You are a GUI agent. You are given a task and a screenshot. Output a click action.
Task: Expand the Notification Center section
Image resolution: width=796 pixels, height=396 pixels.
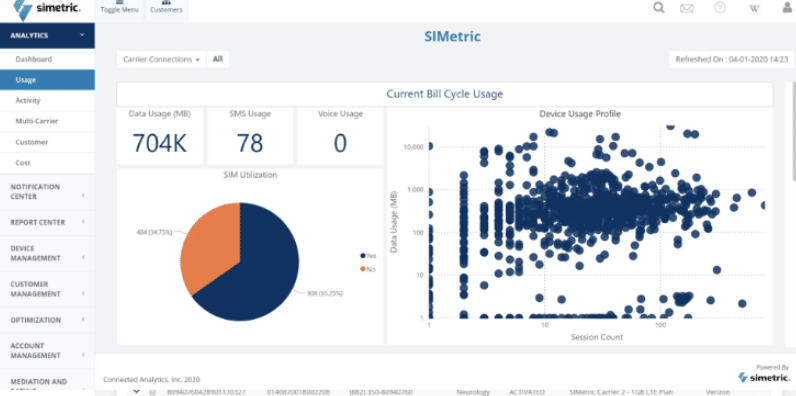(47, 191)
